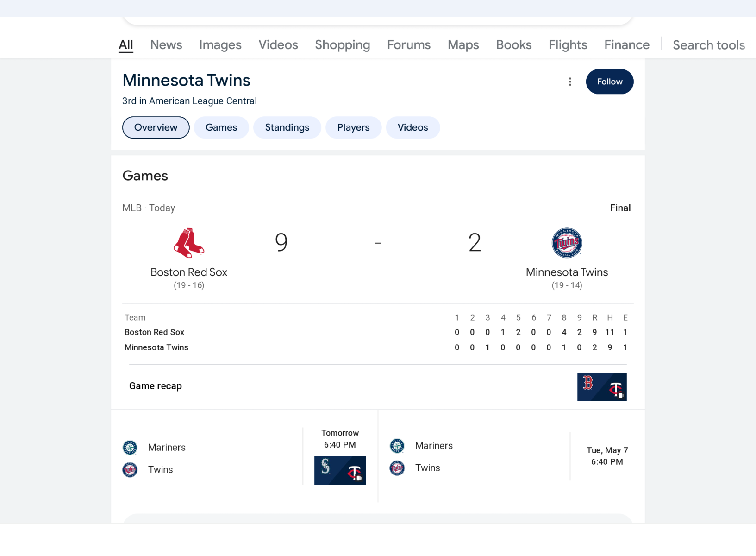The width and height of the screenshot is (756, 556).
Task: Click the Boston Red Sox logo
Action: (189, 242)
